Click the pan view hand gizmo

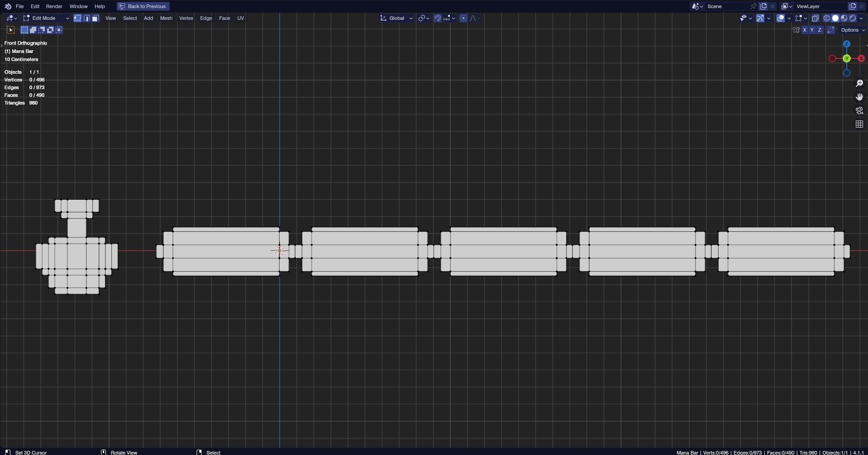coord(859,97)
